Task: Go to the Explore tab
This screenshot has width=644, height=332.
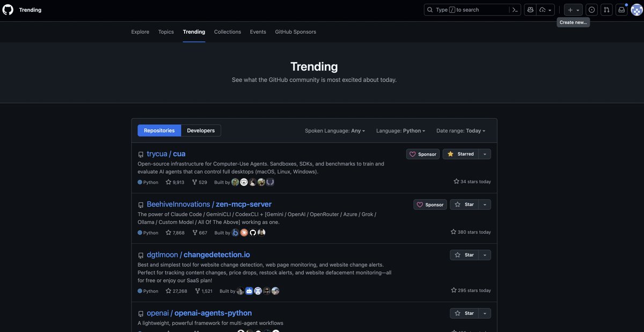Action: [140, 32]
